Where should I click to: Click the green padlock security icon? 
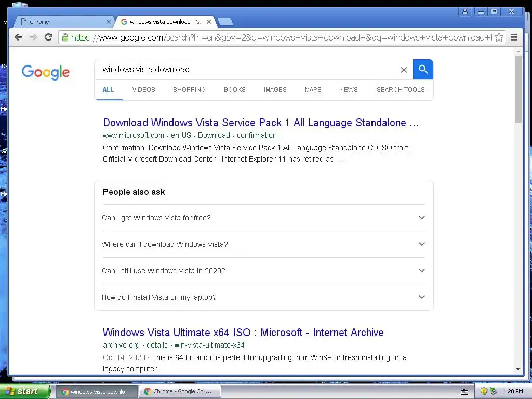pyautogui.click(x=65, y=37)
